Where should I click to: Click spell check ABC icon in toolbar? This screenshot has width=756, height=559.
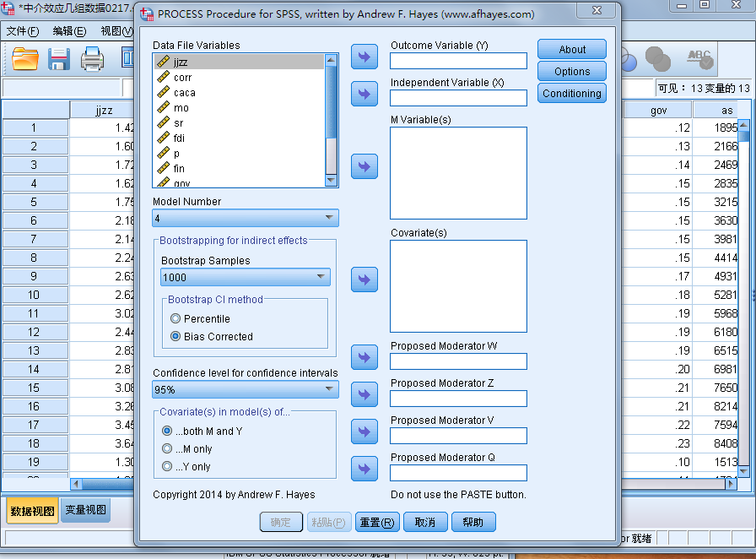click(699, 59)
